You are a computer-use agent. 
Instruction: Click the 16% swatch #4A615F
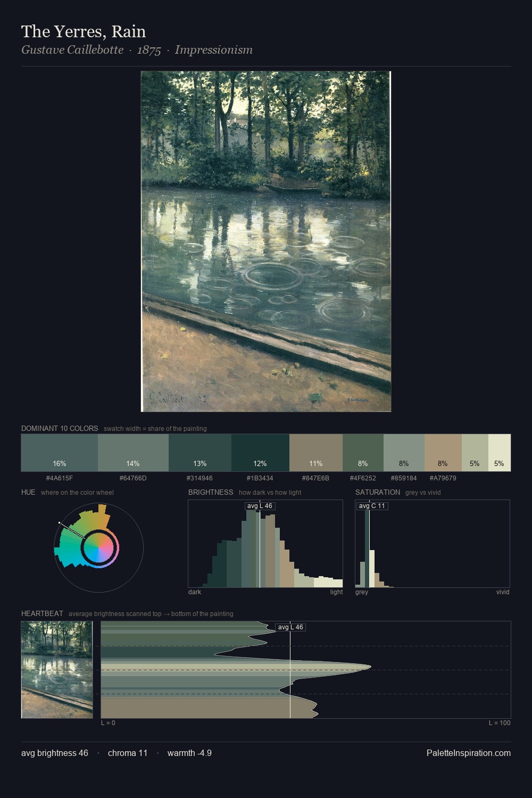[x=60, y=453]
